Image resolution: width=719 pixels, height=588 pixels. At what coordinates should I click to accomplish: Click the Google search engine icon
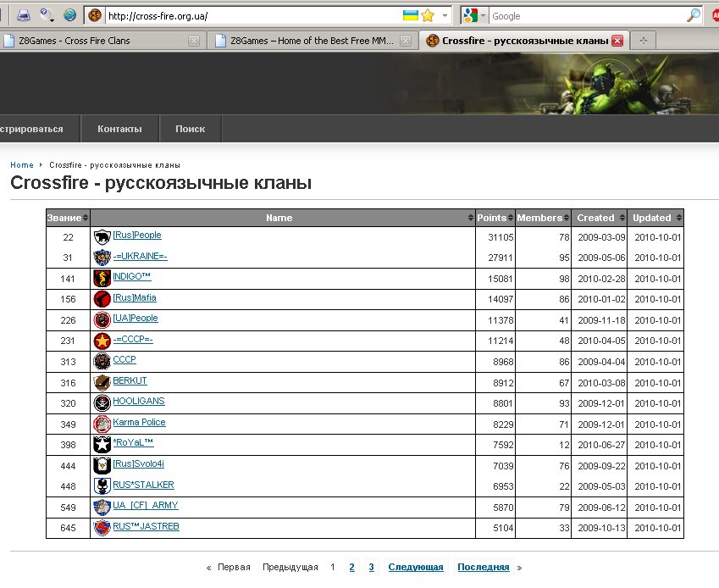point(470,16)
